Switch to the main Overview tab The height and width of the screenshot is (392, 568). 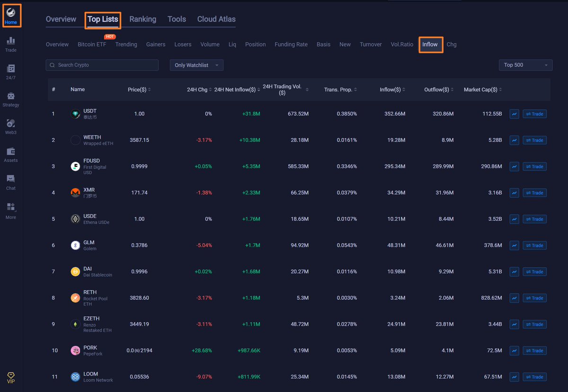(61, 19)
